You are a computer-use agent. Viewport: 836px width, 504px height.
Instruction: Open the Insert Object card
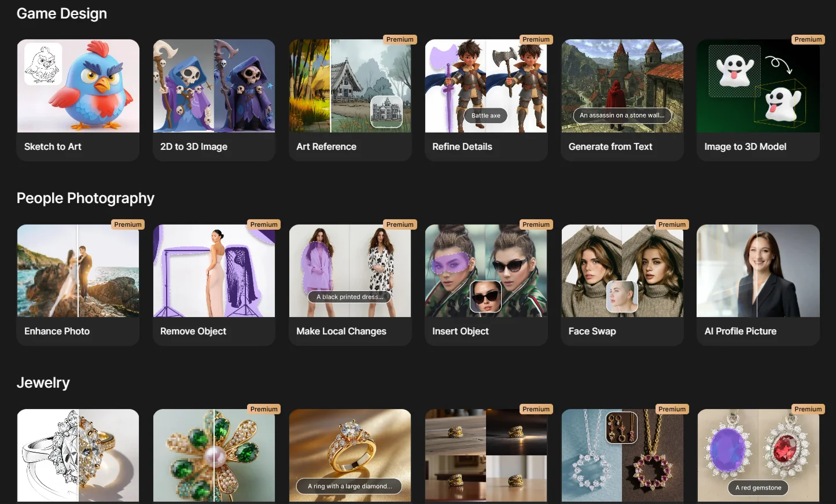coord(486,285)
